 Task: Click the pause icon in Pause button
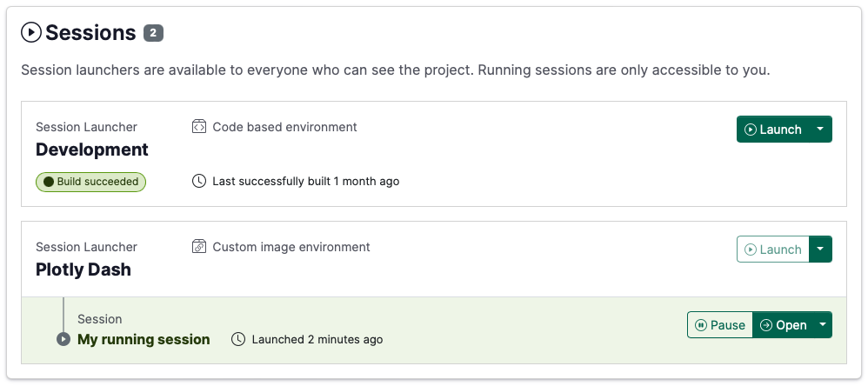tap(699, 325)
